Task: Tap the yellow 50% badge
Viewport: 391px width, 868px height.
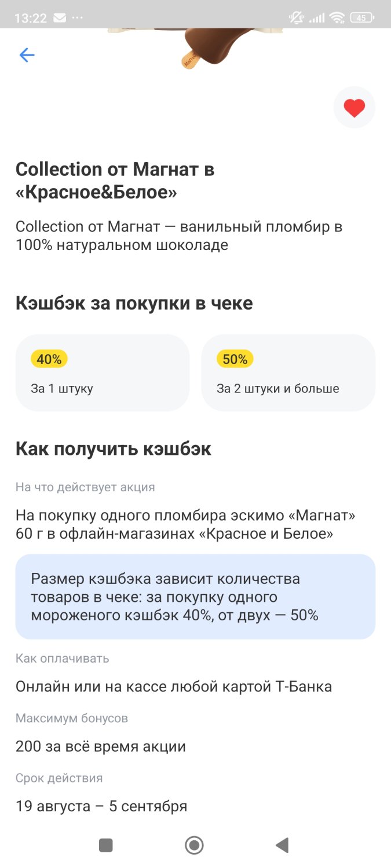Action: (235, 359)
